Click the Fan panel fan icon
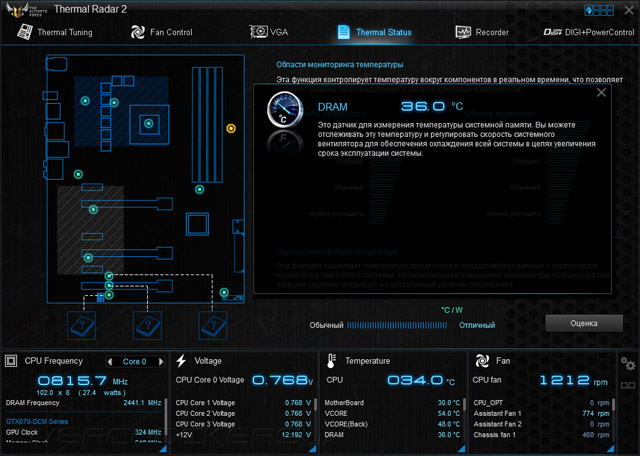640x456 pixels. pos(482,361)
